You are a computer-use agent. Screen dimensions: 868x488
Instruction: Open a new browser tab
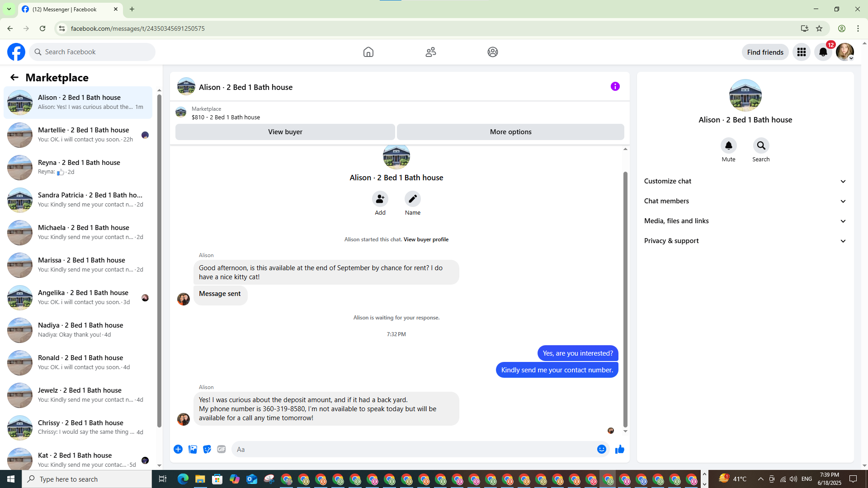click(x=132, y=9)
